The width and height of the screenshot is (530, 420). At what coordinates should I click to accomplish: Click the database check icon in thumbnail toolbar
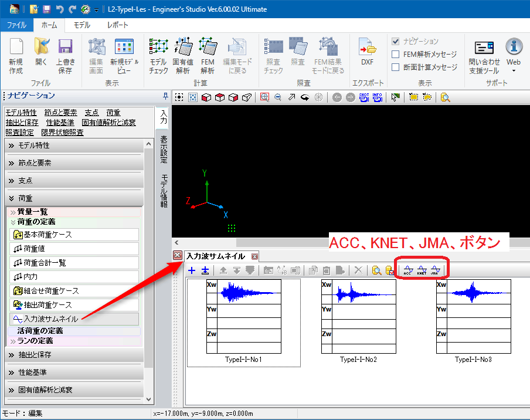[389, 270]
